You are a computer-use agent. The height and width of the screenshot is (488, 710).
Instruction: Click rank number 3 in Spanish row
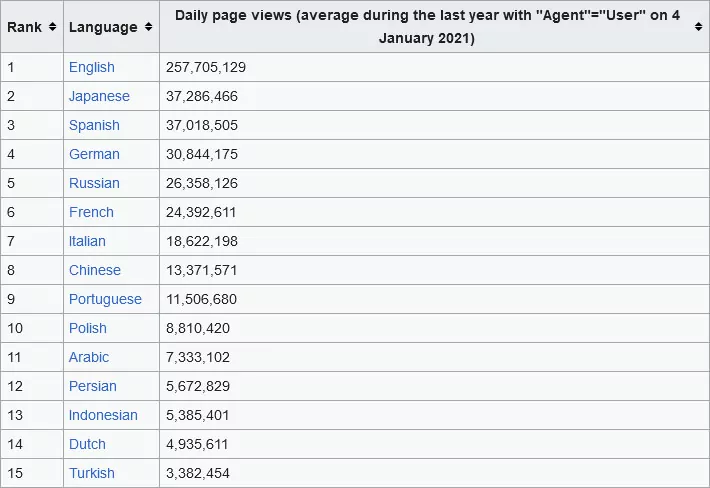11,125
